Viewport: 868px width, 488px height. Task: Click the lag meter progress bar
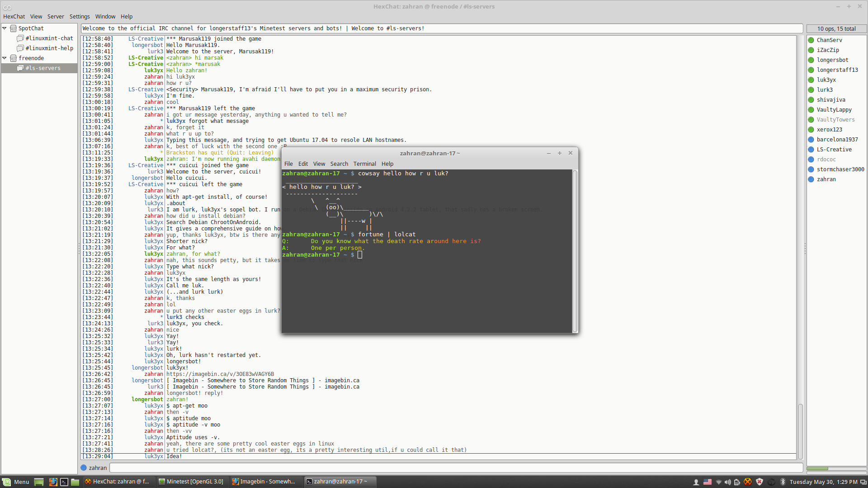click(x=836, y=469)
